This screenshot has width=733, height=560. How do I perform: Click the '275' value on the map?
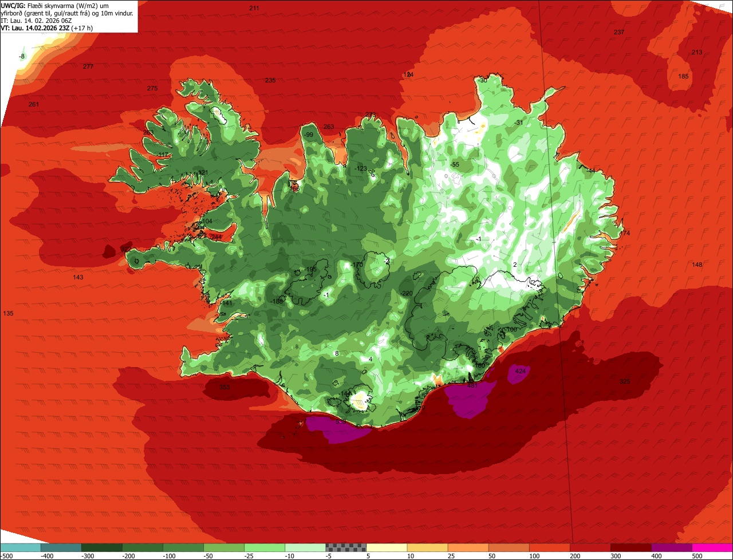coord(152,88)
